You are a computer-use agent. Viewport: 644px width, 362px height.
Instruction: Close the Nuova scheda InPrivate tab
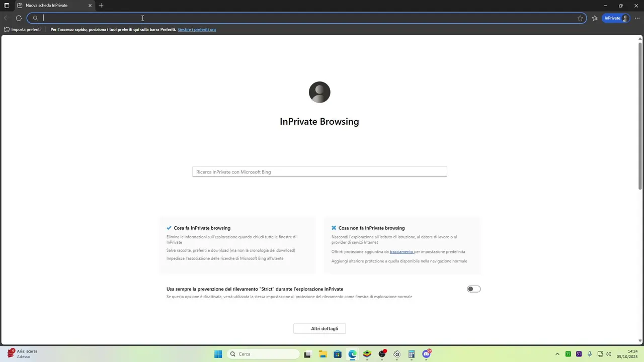pos(90,6)
